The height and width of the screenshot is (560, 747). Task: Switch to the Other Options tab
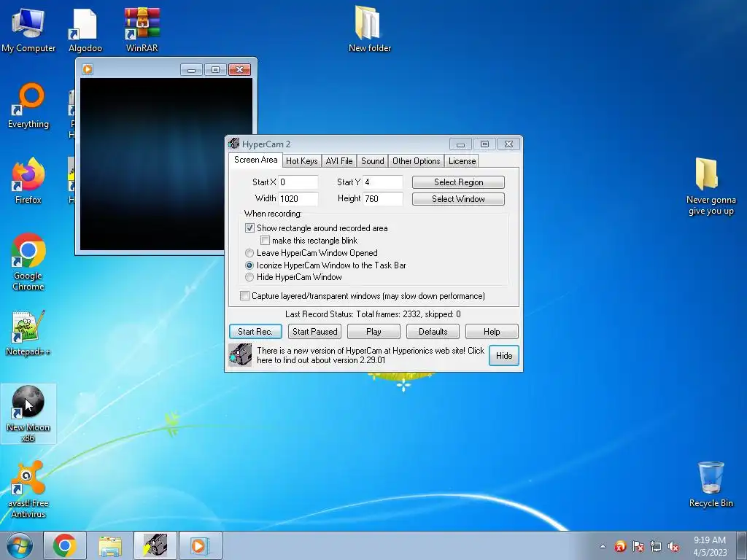tap(417, 161)
